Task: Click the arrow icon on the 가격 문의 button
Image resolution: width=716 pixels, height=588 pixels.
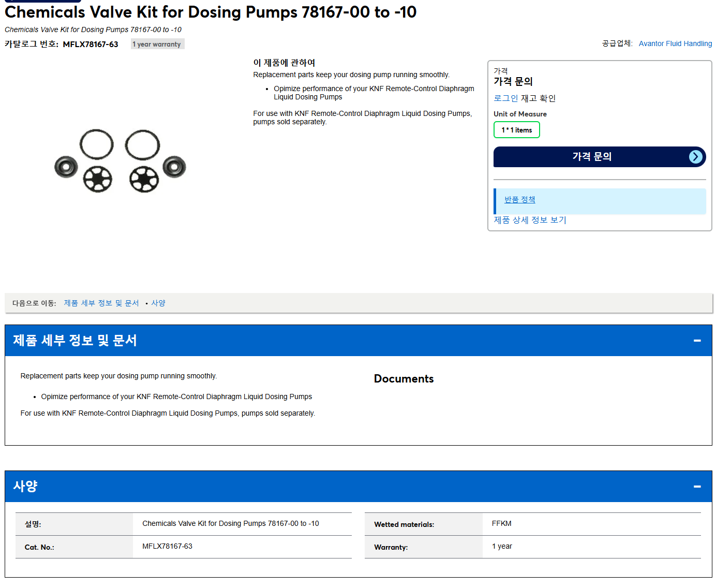Action: click(696, 157)
